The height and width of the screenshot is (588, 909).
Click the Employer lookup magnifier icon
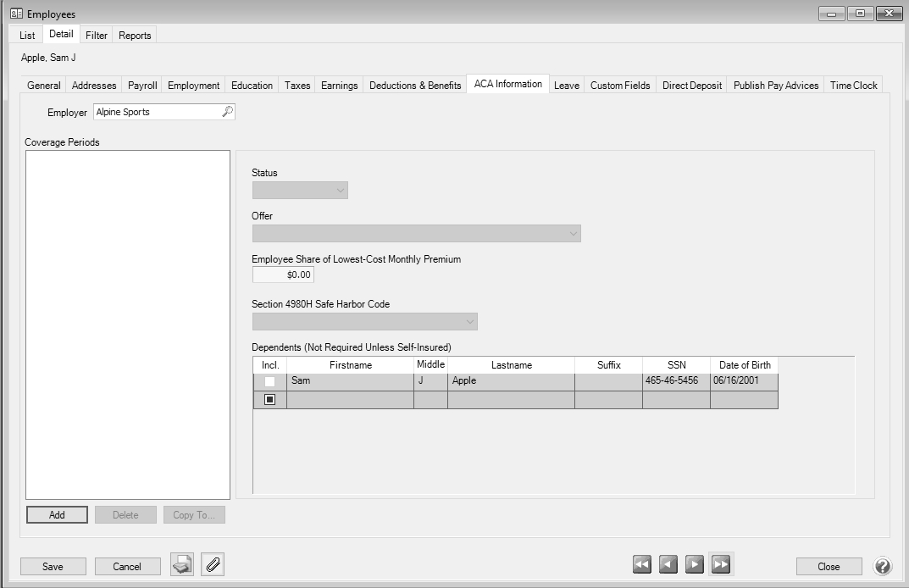pyautogui.click(x=227, y=112)
